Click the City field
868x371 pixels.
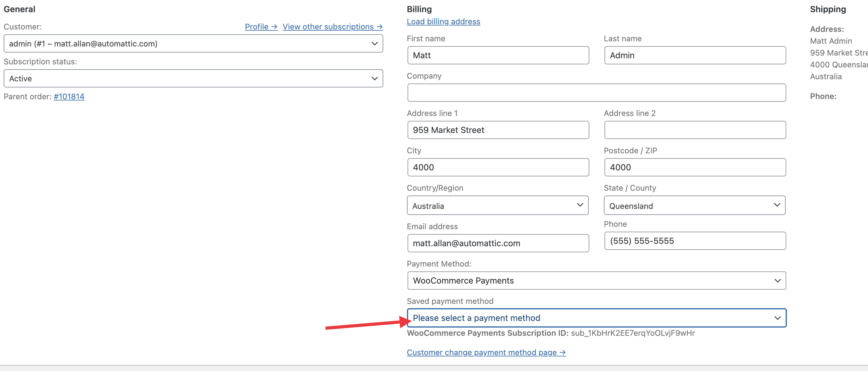(x=498, y=167)
